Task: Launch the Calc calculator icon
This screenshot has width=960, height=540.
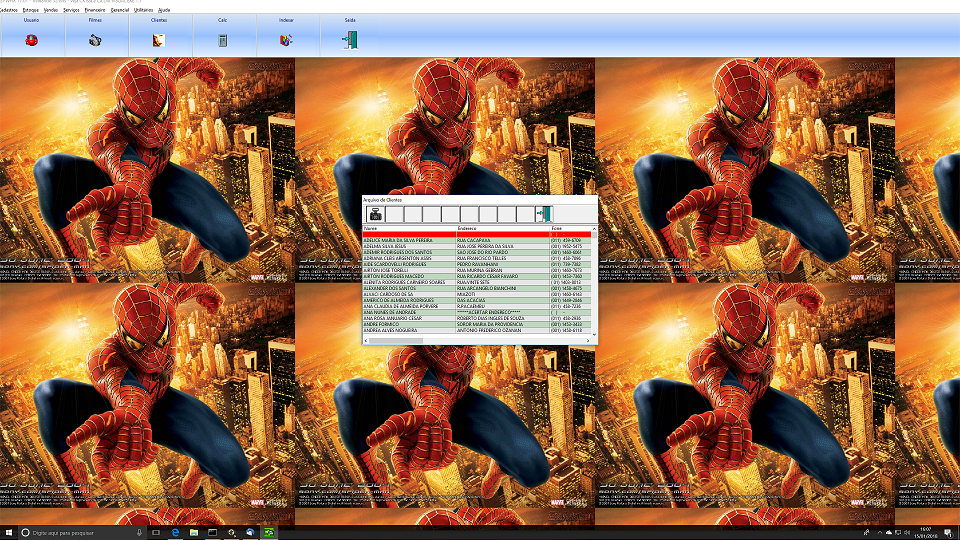Action: (x=222, y=40)
